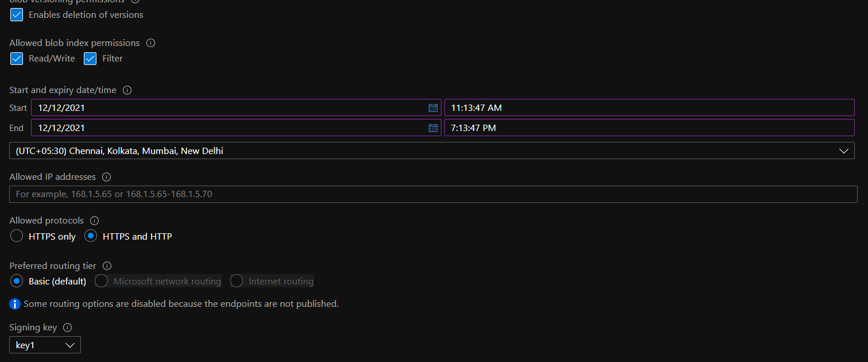
Task: Focus the Allowed IP addresses text box
Action: click(433, 194)
